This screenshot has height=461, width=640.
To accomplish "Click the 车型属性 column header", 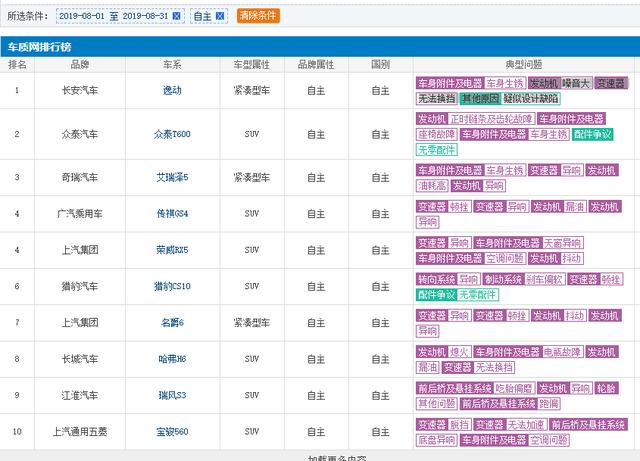I will [x=251, y=65].
